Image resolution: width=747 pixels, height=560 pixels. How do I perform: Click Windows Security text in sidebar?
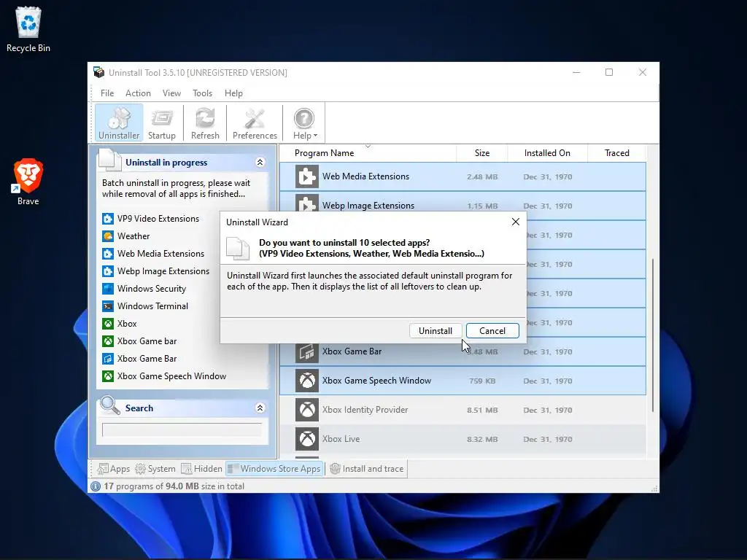tap(152, 289)
